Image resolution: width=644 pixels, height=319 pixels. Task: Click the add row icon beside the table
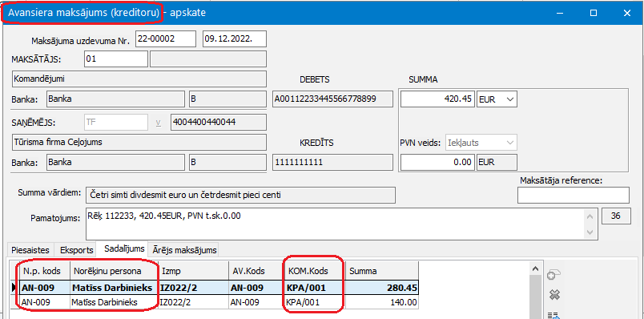coord(554,276)
